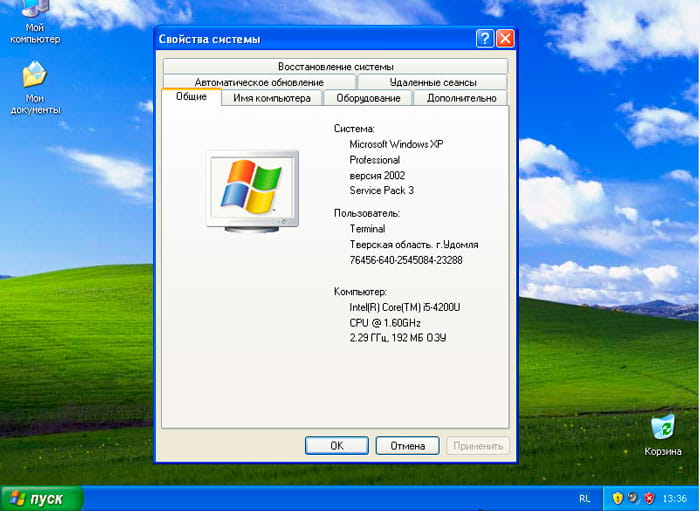This screenshot has height=511, width=700.
Task: Click product ID 76456-640-2545084-23288
Action: pyautogui.click(x=406, y=260)
